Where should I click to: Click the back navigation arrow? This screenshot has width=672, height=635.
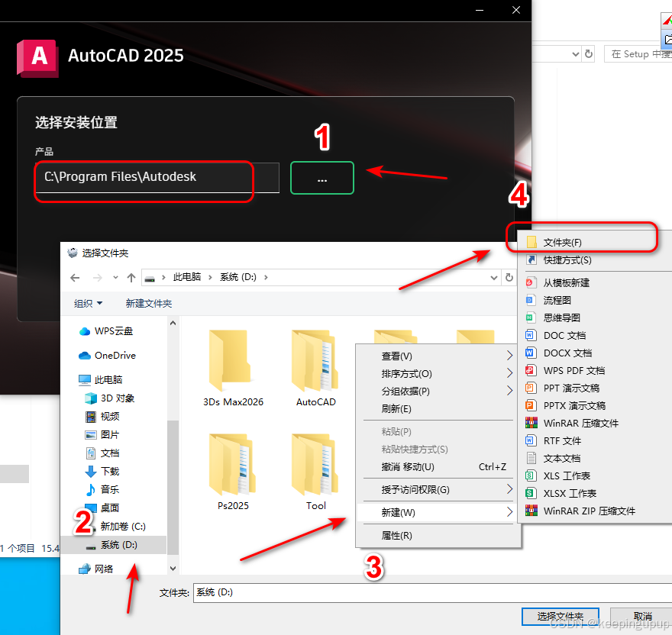(x=74, y=278)
